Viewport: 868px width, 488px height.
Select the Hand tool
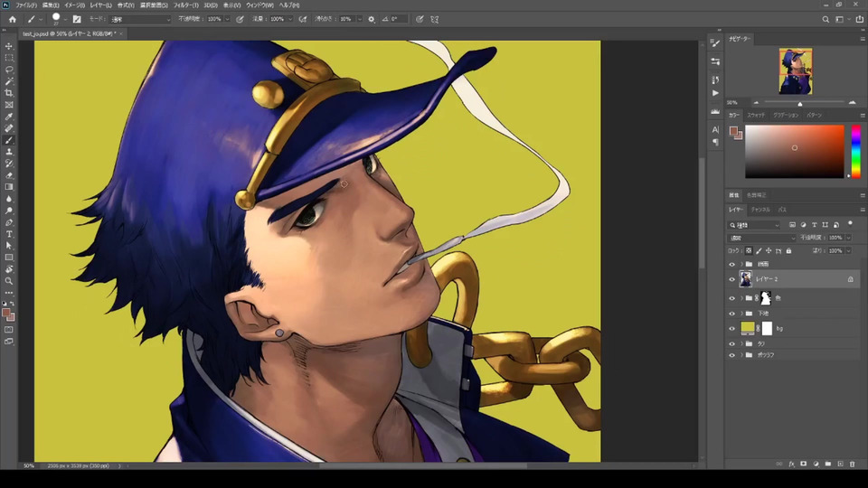click(9, 269)
